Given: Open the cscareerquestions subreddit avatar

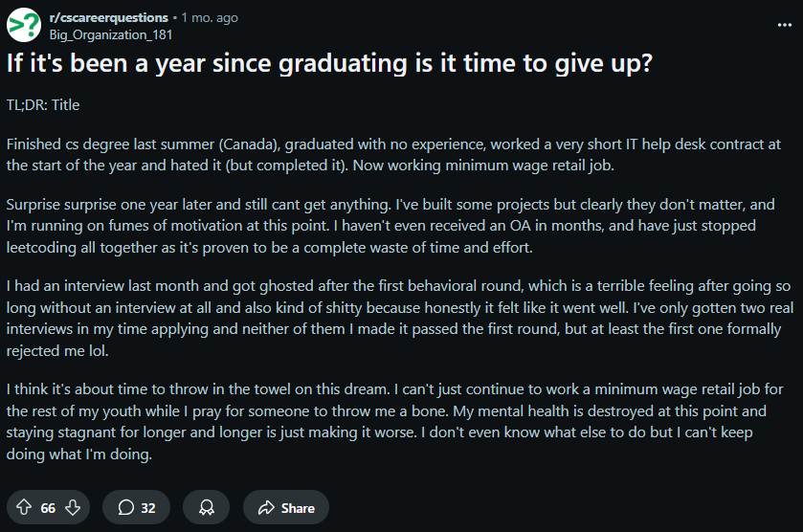Looking at the screenshot, I should 24,25.
